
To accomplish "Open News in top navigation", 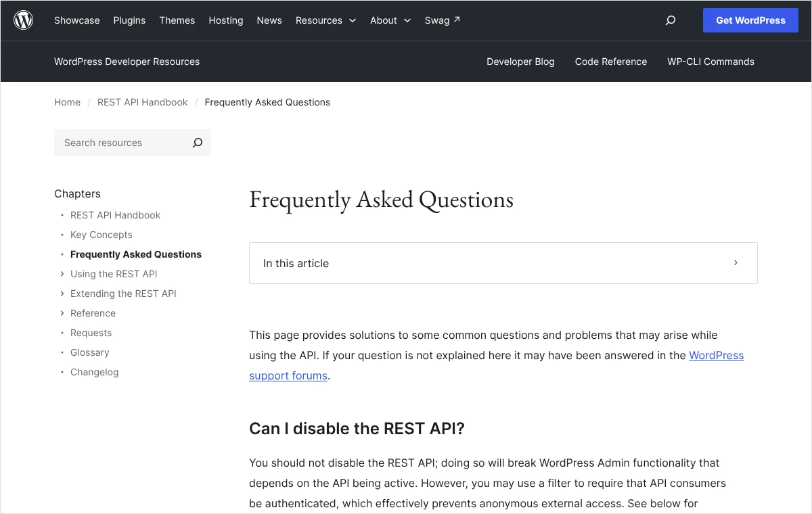I will click(x=269, y=20).
